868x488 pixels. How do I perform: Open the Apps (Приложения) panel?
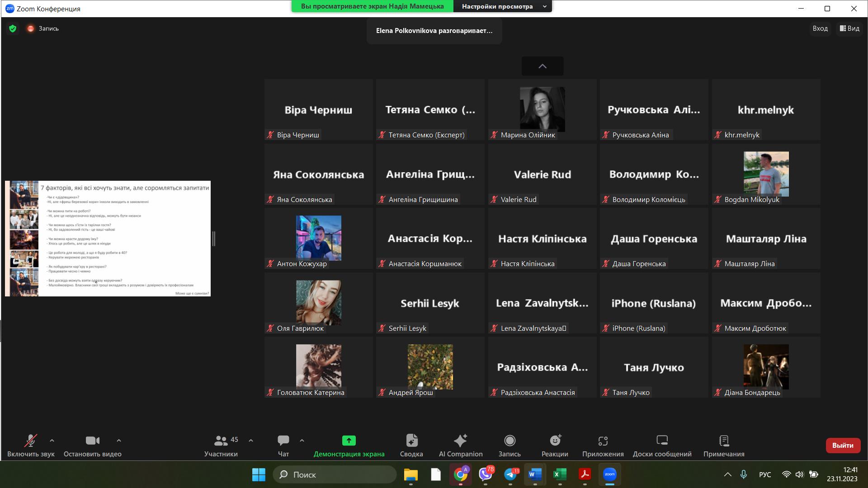[603, 446]
